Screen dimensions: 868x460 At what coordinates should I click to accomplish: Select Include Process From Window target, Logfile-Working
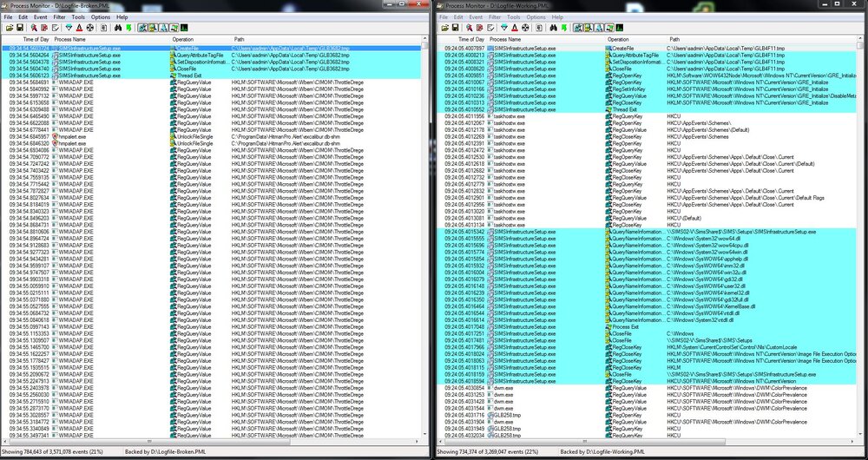[525, 28]
